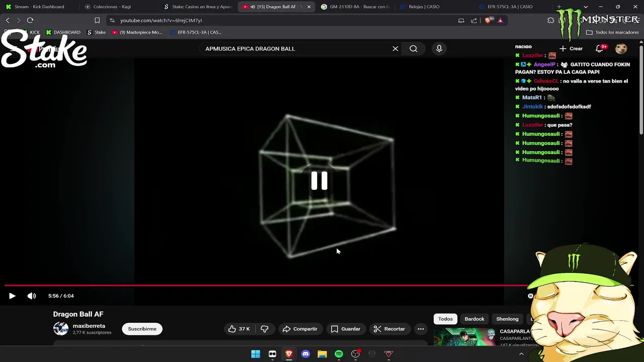Click the Brave Shields lion icon

[x=488, y=20]
